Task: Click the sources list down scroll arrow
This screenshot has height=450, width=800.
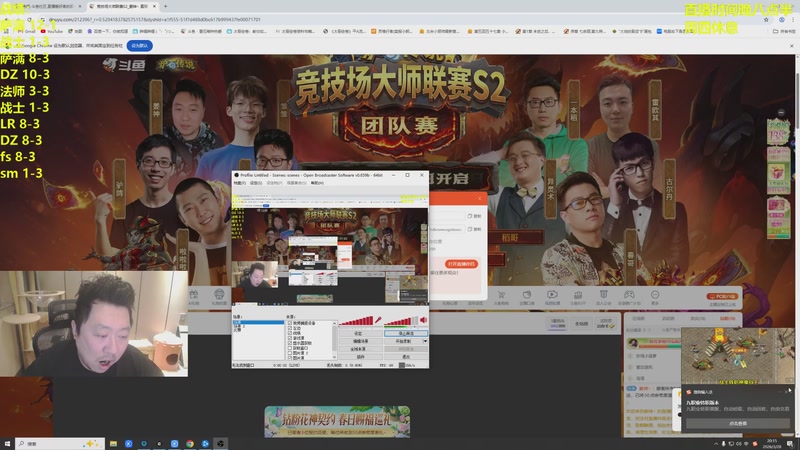Action: (334, 357)
